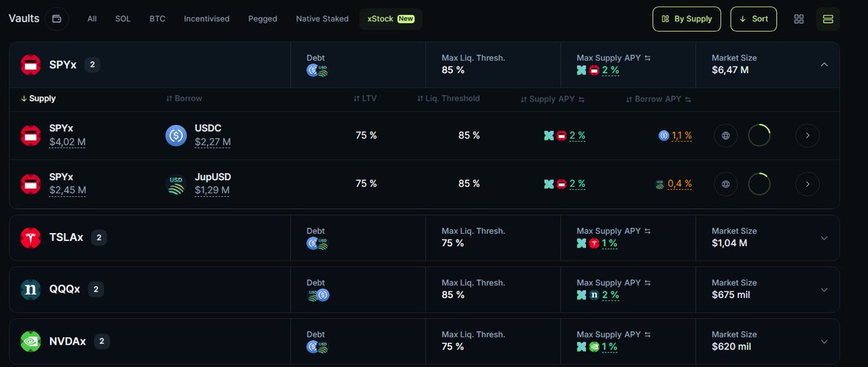Image resolution: width=868 pixels, height=367 pixels.
Task: Click debt token icons in SPYx header
Action: (x=318, y=70)
